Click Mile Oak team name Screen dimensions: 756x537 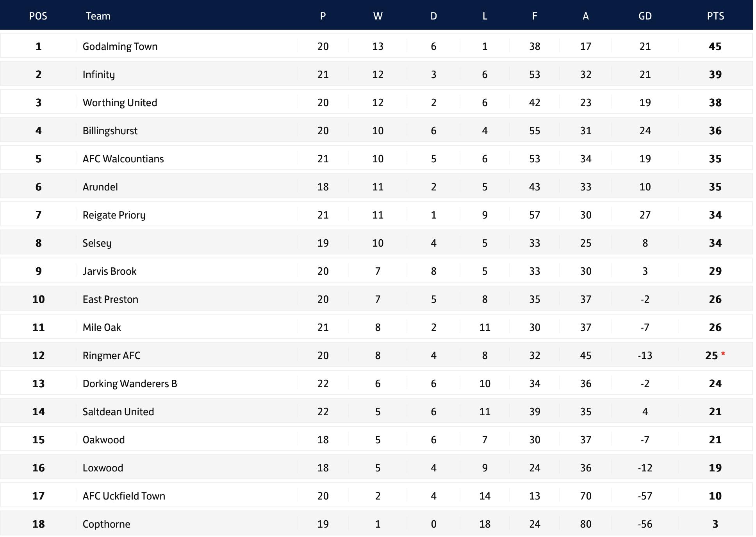point(102,327)
